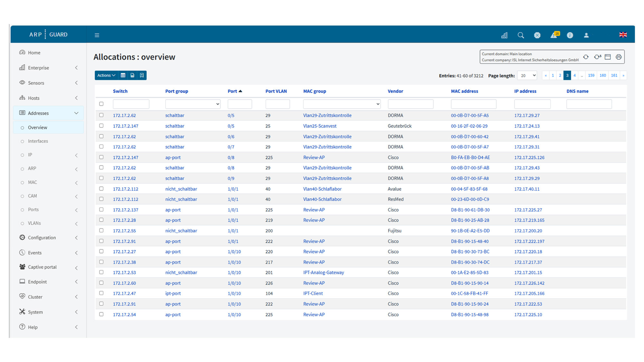Click the auto-refresh icon labeled 5
The height and width of the screenshot is (362, 644).
coord(597,57)
